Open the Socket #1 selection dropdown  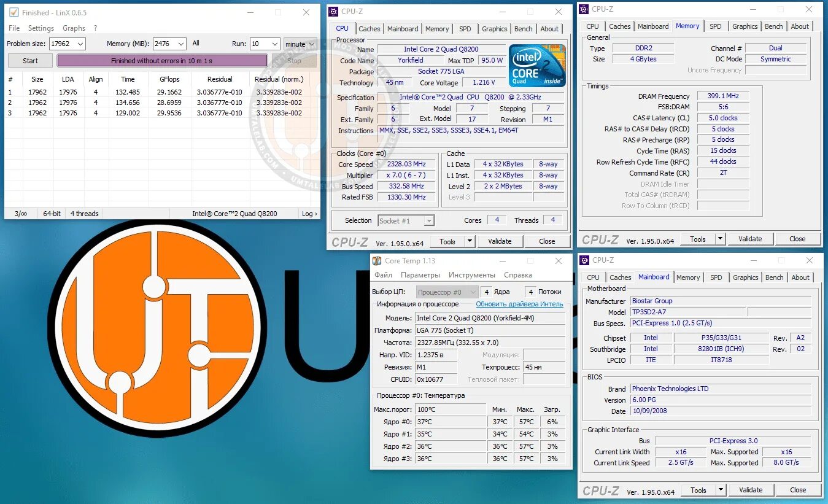pos(406,220)
